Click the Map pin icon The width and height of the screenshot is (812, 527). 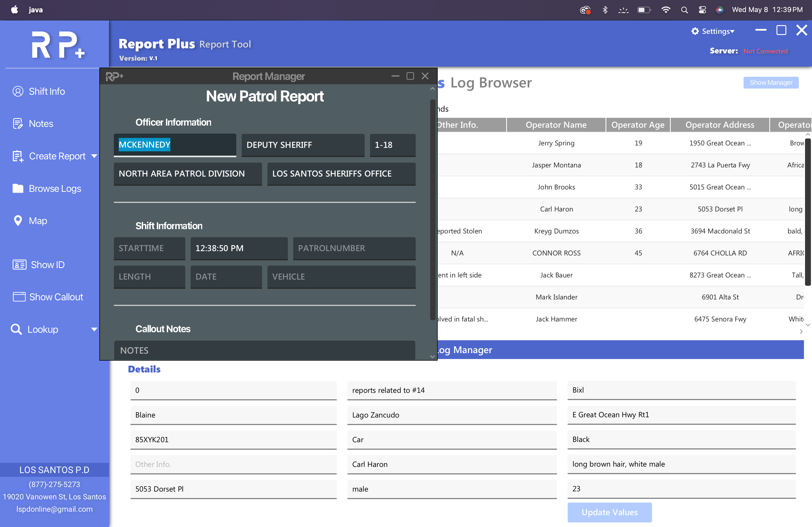click(x=18, y=221)
